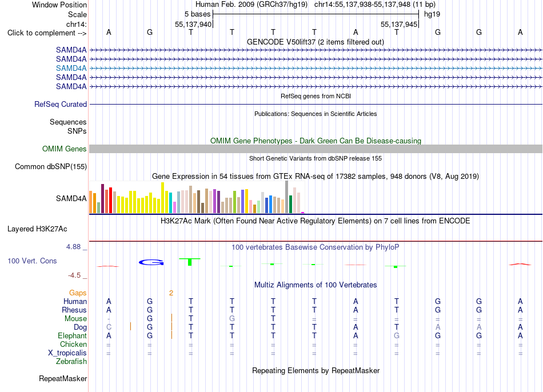
Task: Click the Scale label
Action: point(77,14)
